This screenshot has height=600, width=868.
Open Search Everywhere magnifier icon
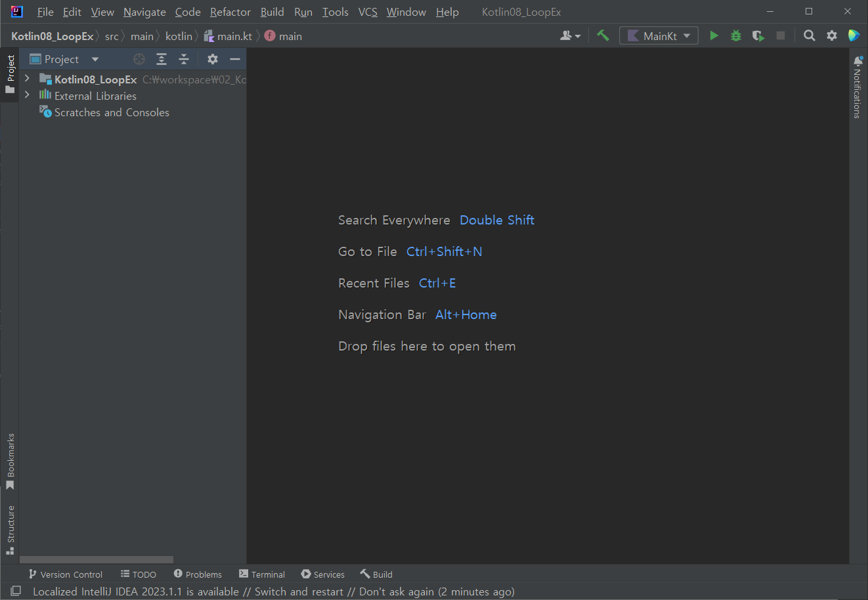click(810, 35)
